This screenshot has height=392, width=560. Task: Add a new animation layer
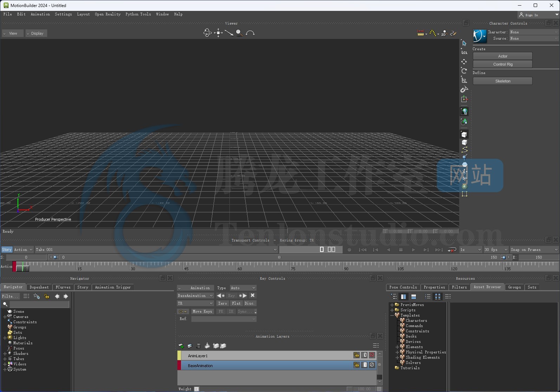[x=181, y=346]
